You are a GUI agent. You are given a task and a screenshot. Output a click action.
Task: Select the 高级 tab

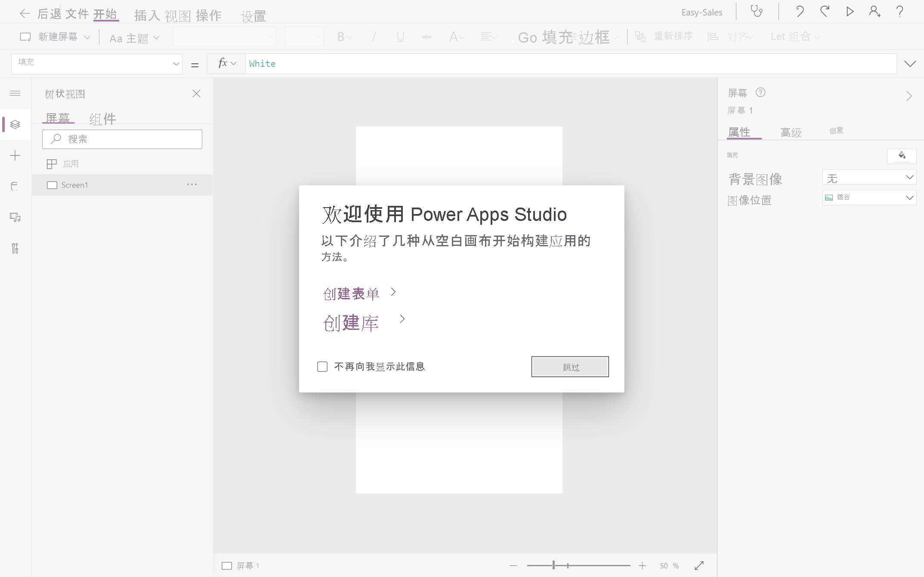(x=791, y=132)
